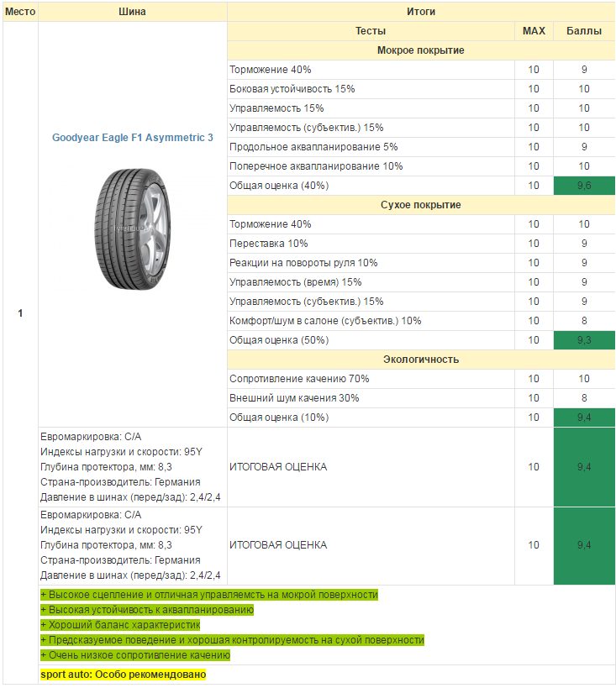Click the highlighted 'Хороший баланс характеристик' text
Viewport: 616px width, 688px height.
[120, 625]
